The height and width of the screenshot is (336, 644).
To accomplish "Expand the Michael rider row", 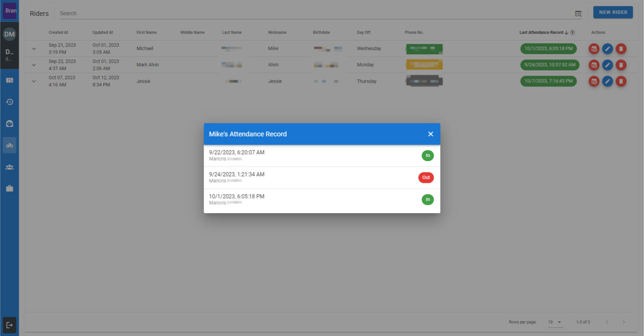I will pyautogui.click(x=34, y=49).
